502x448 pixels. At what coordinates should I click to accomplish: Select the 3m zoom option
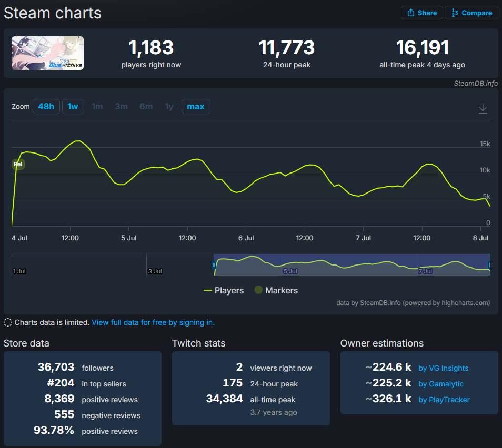(x=122, y=107)
